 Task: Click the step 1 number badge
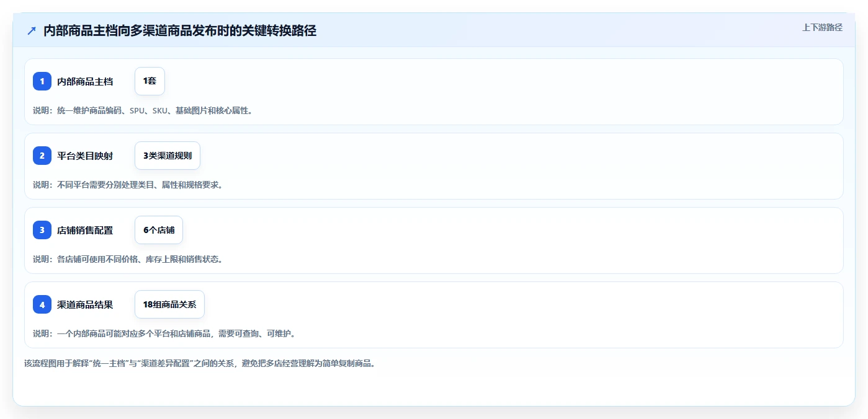tap(42, 81)
